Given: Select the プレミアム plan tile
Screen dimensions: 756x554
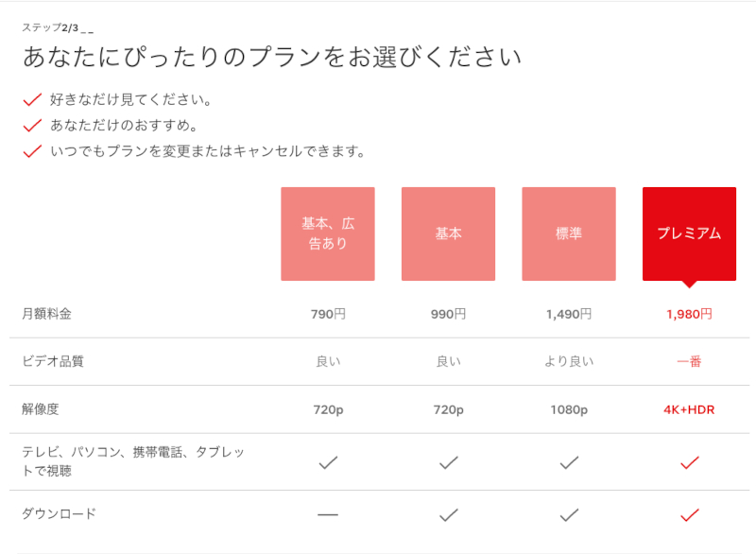Looking at the screenshot, I should tap(690, 234).
